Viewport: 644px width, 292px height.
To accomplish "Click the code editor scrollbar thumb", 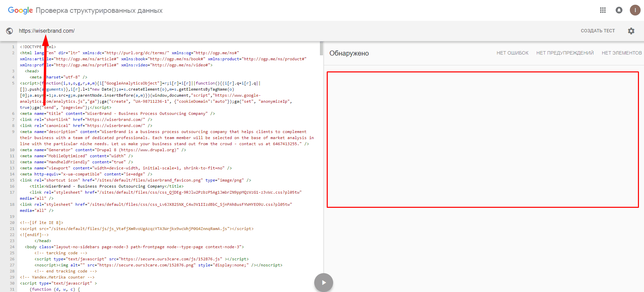I will coord(321,48).
